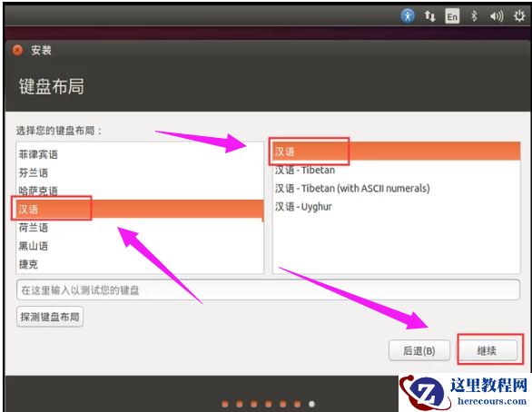Select 荷兰语 in the layout list
This screenshot has width=532, height=412.
coord(140,228)
